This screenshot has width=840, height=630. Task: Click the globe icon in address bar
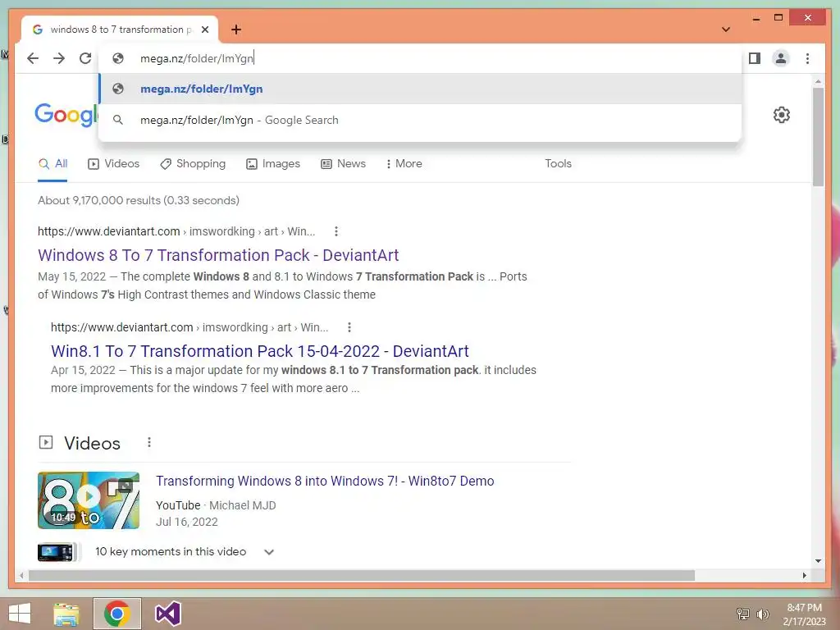pos(118,58)
